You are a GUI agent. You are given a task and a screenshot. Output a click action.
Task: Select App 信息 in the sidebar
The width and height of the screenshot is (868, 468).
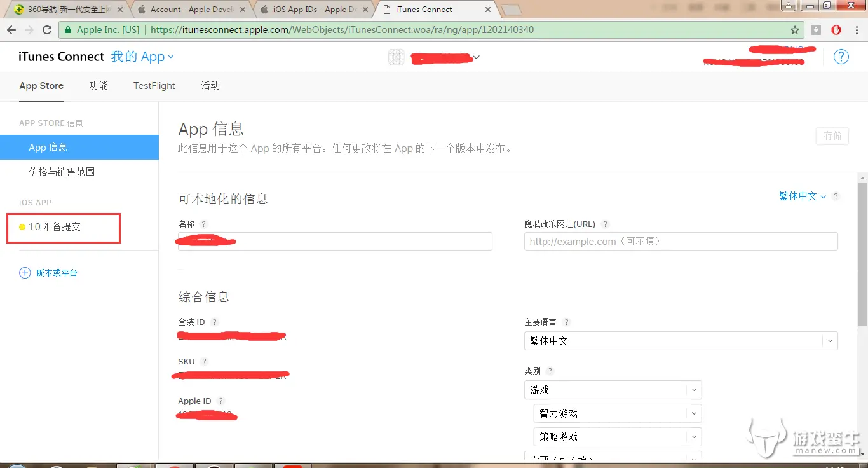[x=79, y=148]
